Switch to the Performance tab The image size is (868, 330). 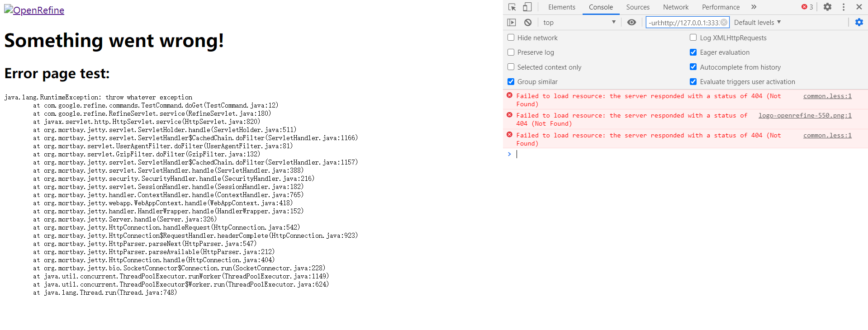tap(721, 7)
